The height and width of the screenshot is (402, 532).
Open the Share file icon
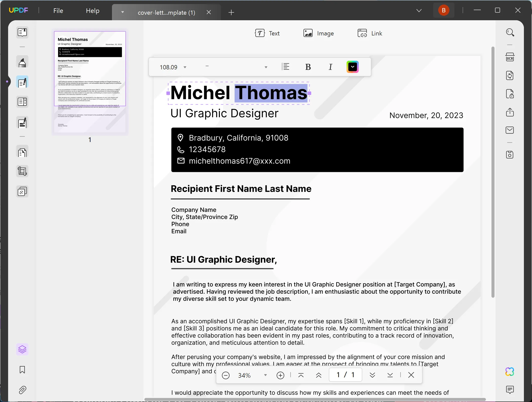pos(510,112)
